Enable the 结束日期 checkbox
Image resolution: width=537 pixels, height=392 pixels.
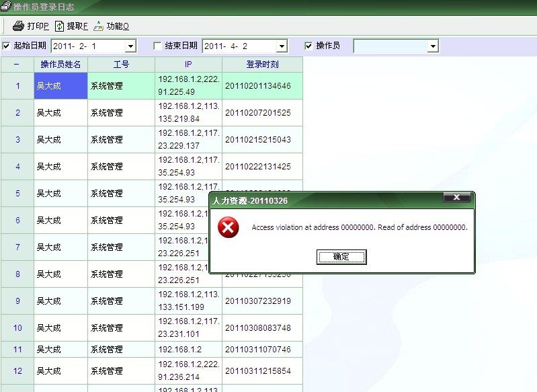tap(158, 46)
